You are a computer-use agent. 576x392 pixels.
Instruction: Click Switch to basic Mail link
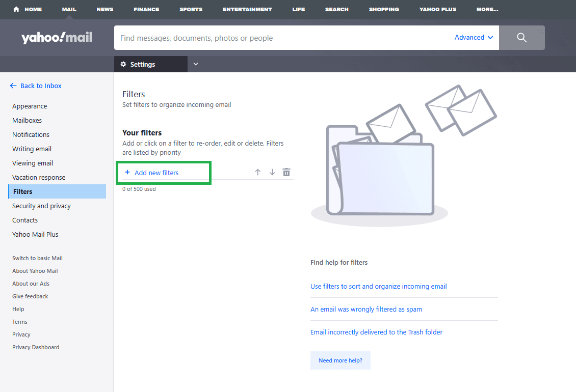(38, 258)
